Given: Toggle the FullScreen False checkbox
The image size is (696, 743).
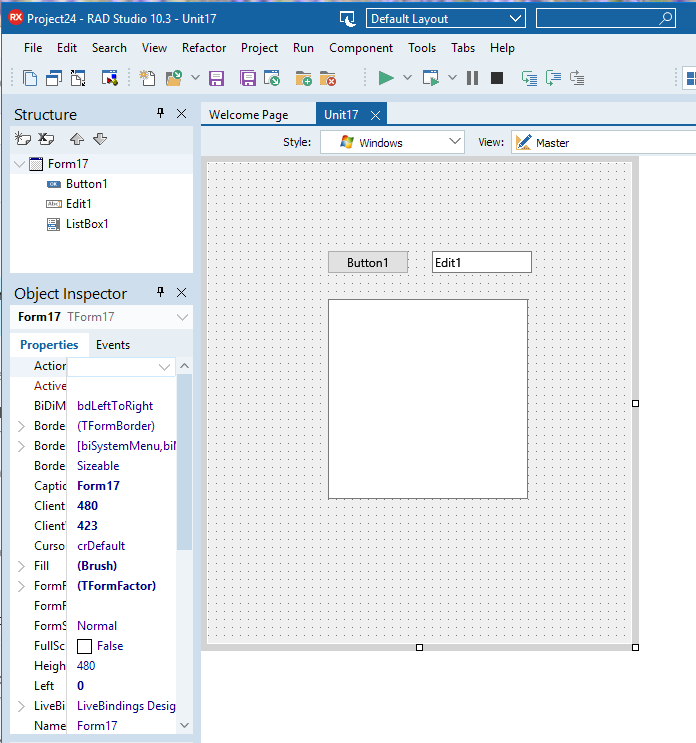Looking at the screenshot, I should 85,646.
